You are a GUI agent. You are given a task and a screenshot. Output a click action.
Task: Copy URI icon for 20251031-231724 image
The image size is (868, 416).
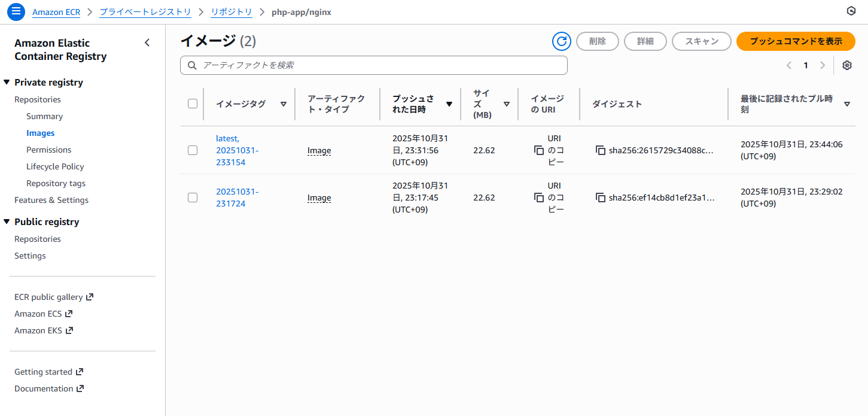[539, 198]
